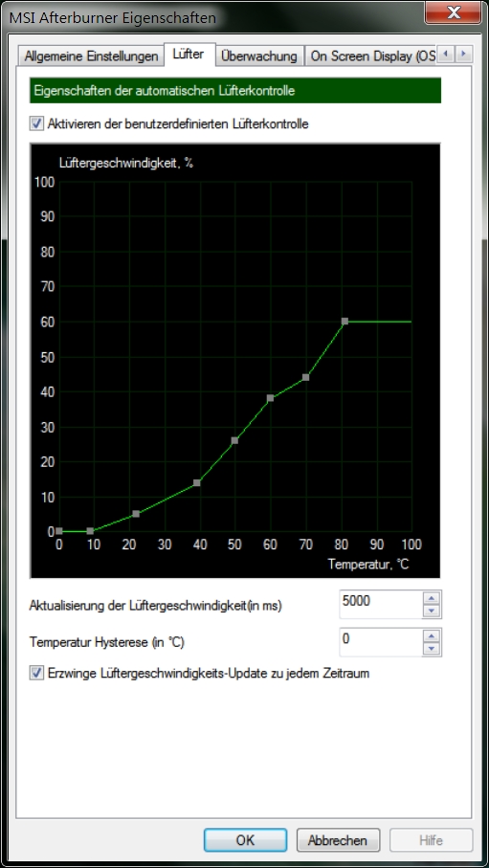The height and width of the screenshot is (868, 489).
Task: Toggle Aktivieren der benutzerdefinierten Lüfterkontrolle checkbox
Action: 36,124
